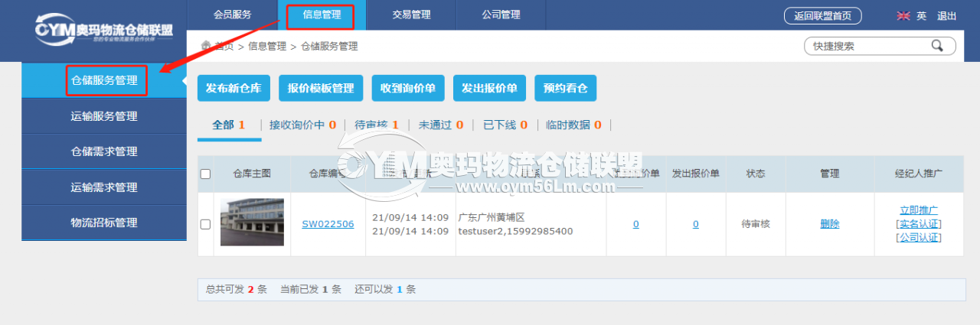Click the blue 发出报价单 button
The width and height of the screenshot is (980, 325).
[x=489, y=88]
